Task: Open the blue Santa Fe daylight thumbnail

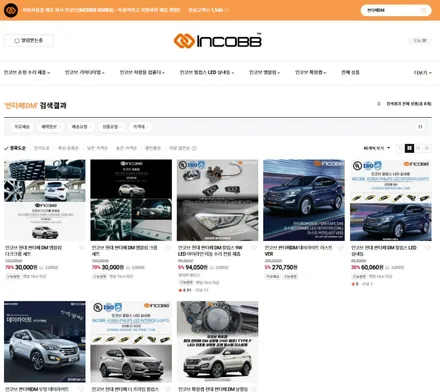Action: click(304, 200)
